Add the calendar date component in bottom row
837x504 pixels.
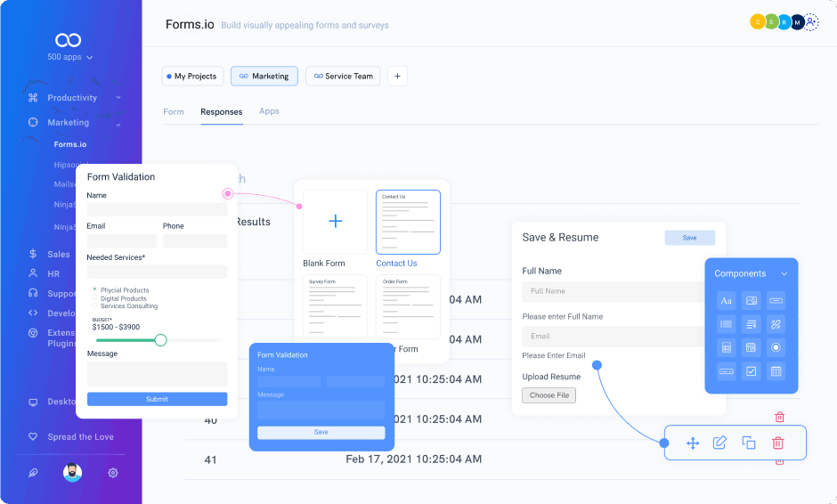coord(776,371)
